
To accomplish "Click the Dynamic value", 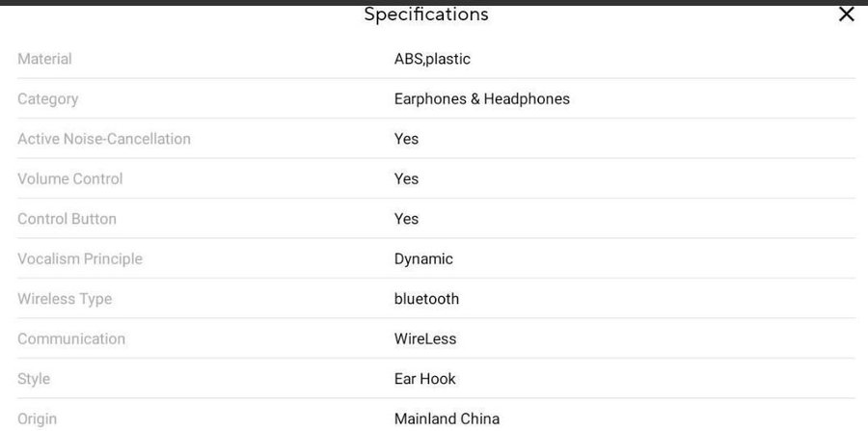I will point(423,259).
